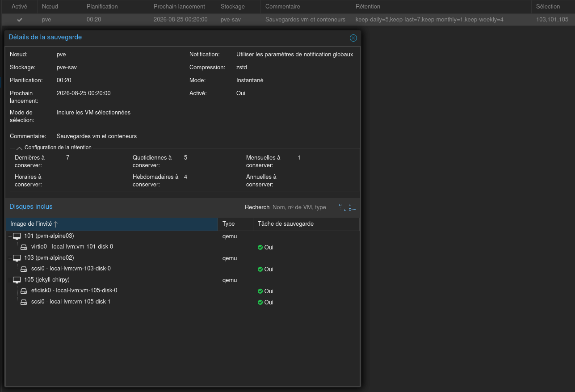This screenshot has width=575, height=392.
Task: Click the disk icon for virtio0
Action: click(x=24, y=247)
